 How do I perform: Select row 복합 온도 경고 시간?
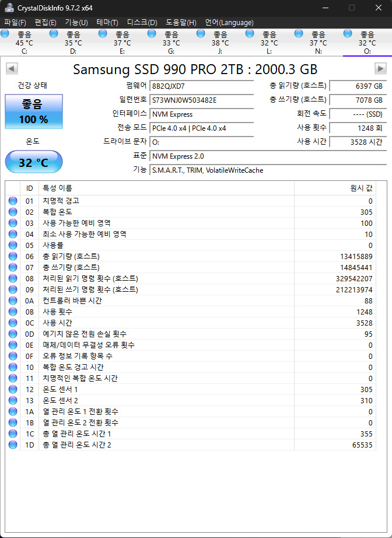(x=191, y=367)
